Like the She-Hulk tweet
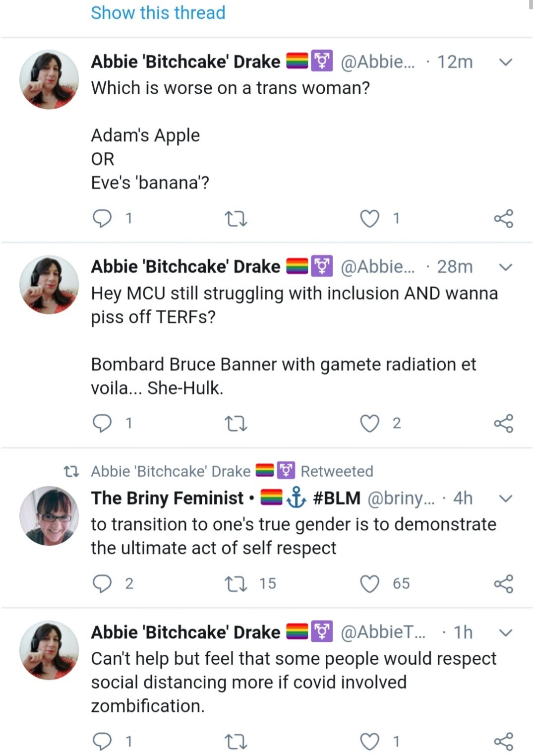 point(369,423)
